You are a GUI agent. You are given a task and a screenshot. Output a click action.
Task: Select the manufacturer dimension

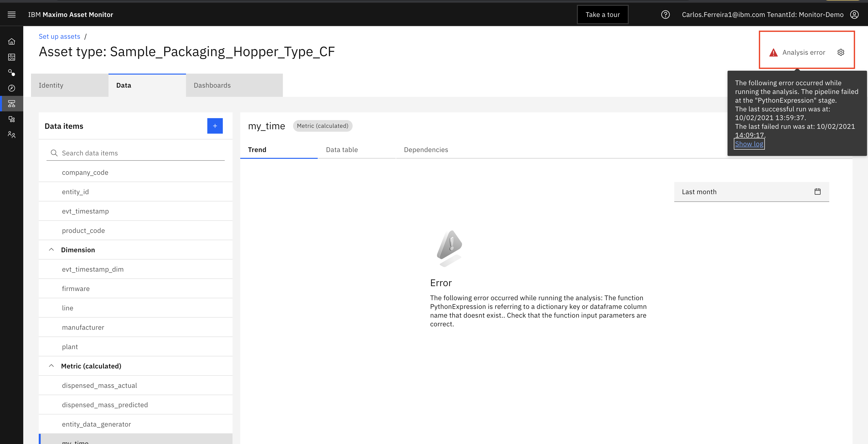135,327
